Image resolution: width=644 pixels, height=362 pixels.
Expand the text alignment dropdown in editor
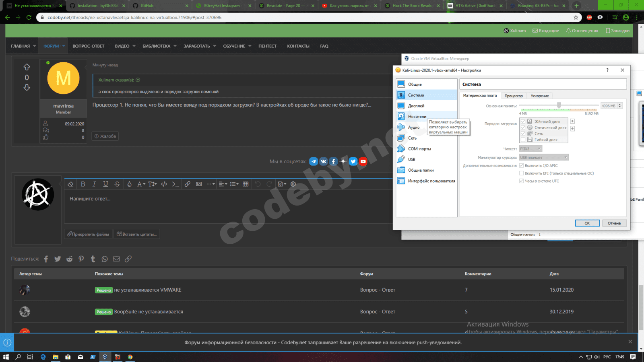(x=223, y=184)
